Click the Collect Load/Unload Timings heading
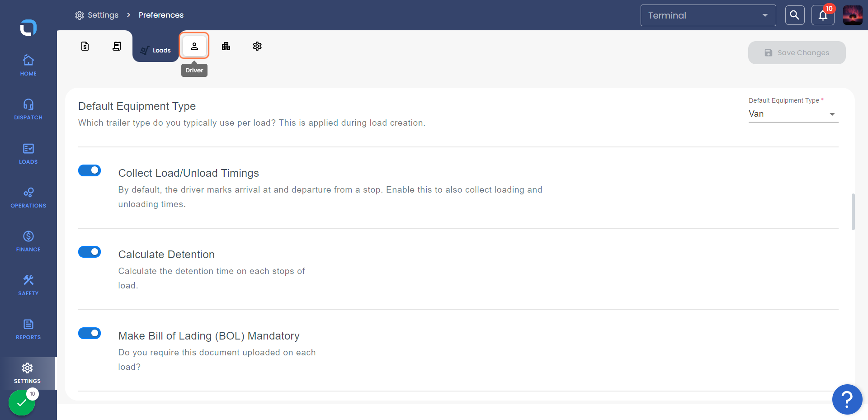868x420 pixels. [189, 173]
